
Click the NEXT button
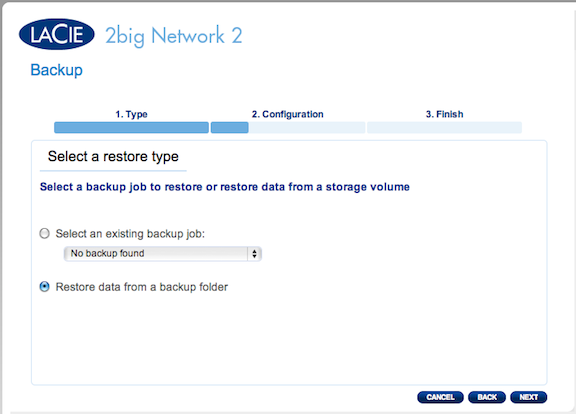pos(529,397)
